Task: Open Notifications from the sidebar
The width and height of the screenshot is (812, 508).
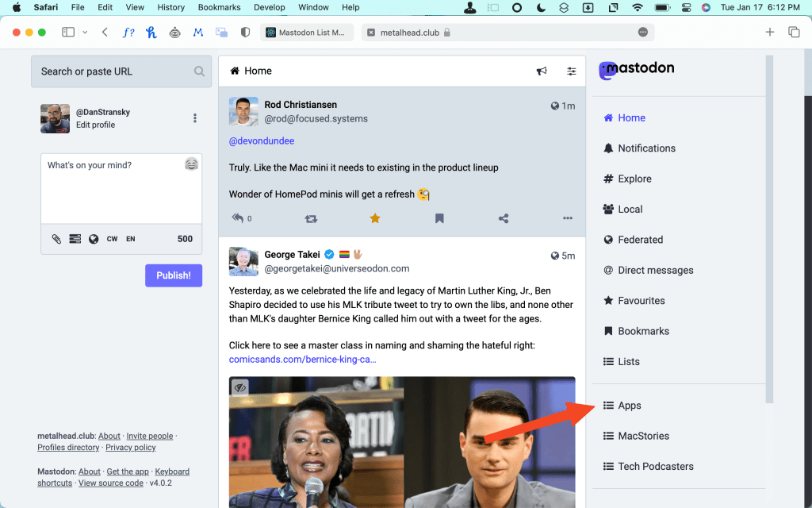Action: click(x=646, y=148)
